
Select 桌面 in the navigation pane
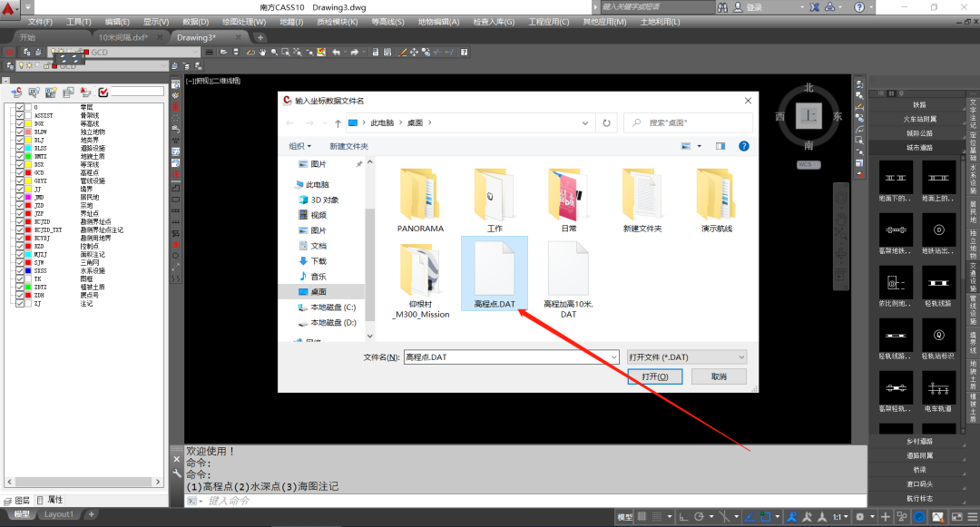[x=318, y=291]
